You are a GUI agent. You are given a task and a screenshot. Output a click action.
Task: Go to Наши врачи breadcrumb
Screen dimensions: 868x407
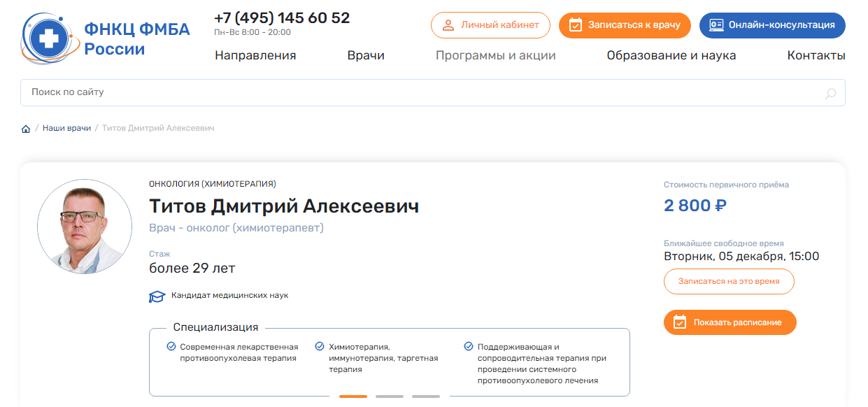(x=66, y=128)
